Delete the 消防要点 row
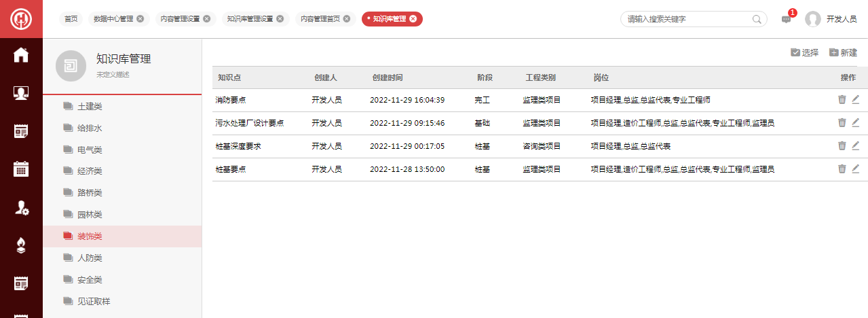This screenshot has height=318, width=868. (842, 100)
